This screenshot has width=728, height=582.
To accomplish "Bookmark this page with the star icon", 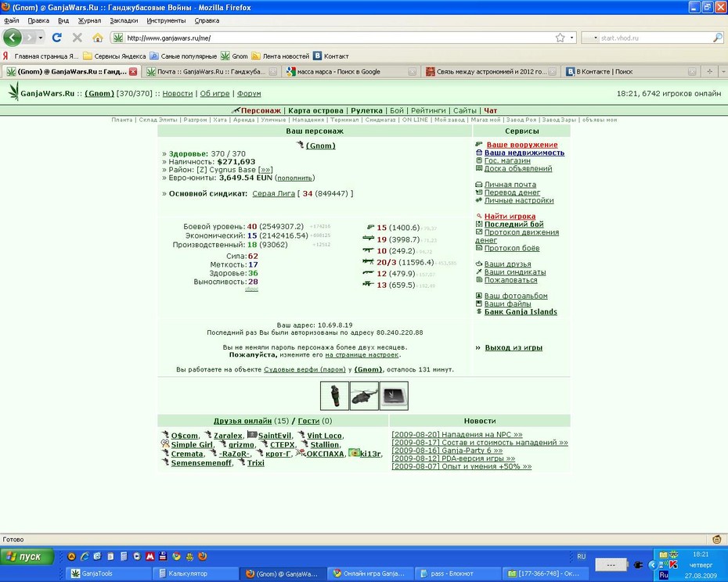I will point(560,38).
